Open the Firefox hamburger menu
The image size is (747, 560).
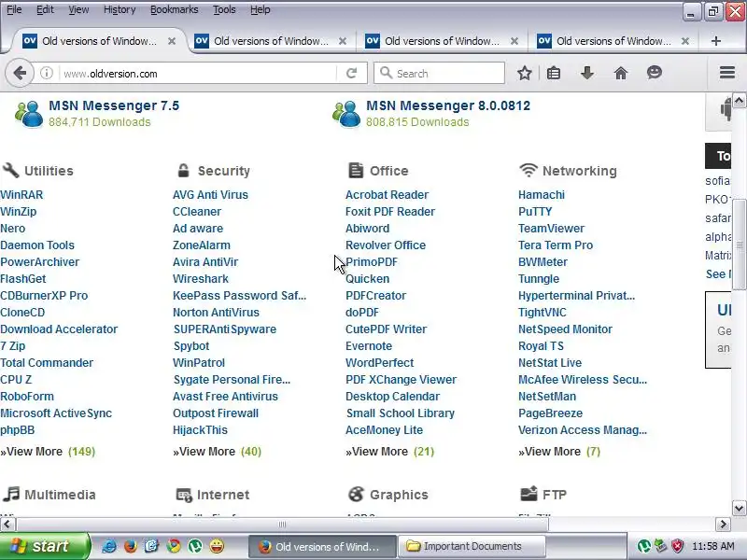pyautogui.click(x=727, y=73)
